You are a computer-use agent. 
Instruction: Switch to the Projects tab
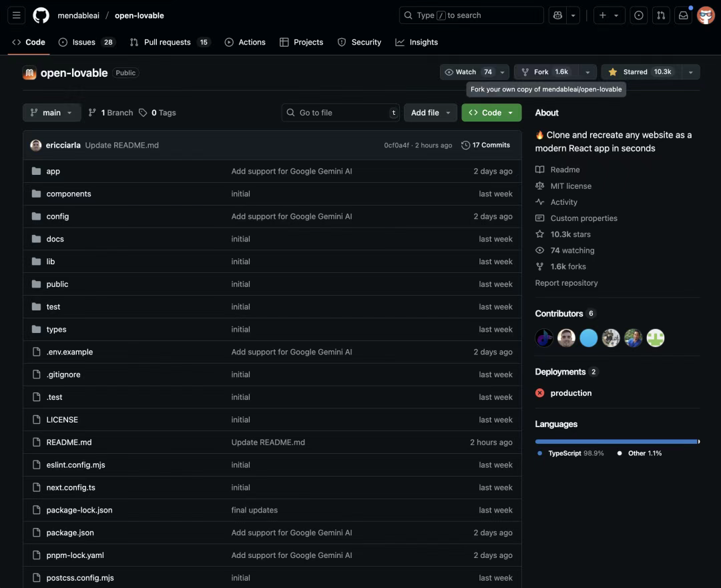pyautogui.click(x=301, y=42)
